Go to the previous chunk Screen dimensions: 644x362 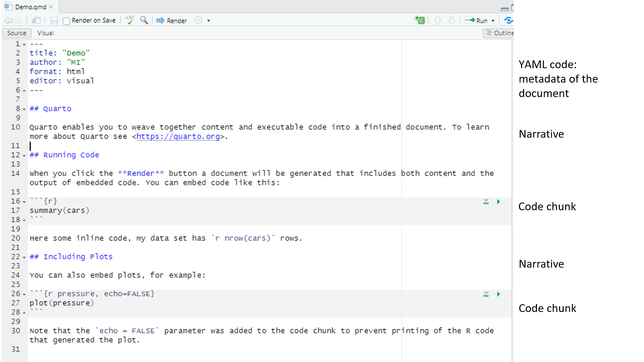(x=438, y=20)
